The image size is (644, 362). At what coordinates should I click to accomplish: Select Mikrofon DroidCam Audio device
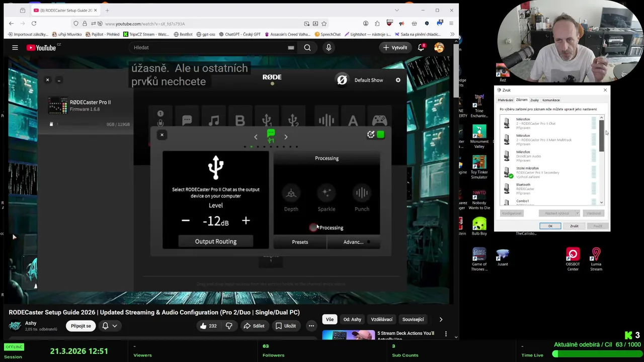tap(548, 156)
